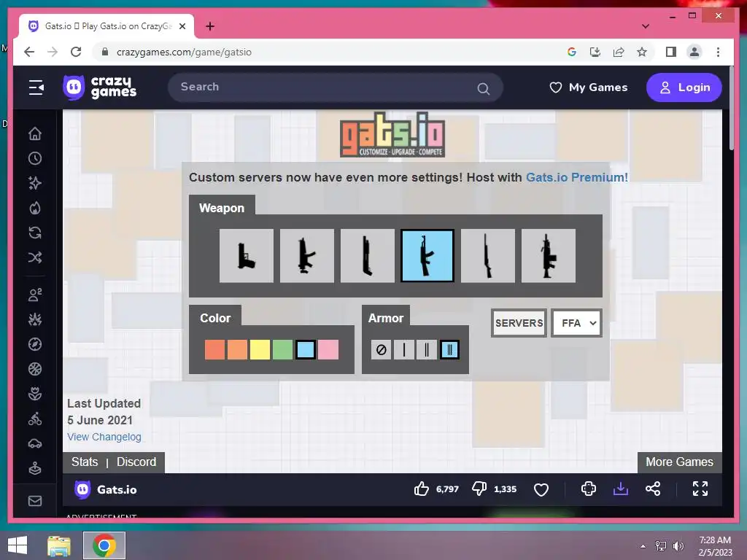Open Trending flame icon

click(x=35, y=208)
